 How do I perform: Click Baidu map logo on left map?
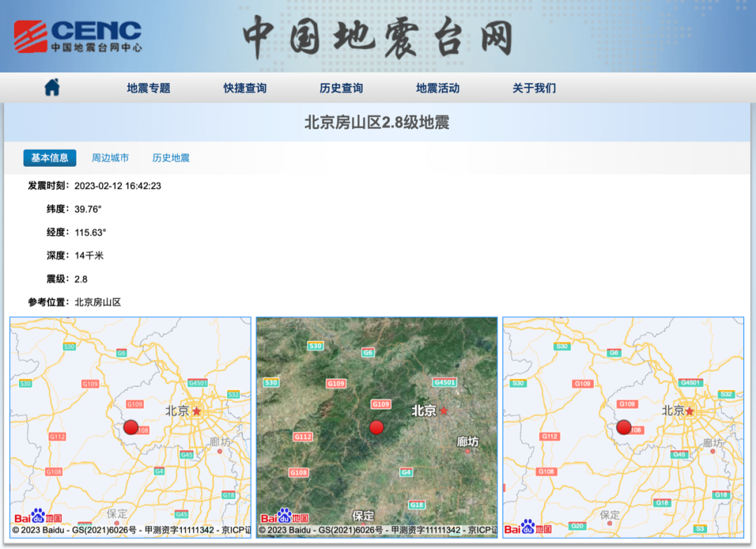click(38, 517)
